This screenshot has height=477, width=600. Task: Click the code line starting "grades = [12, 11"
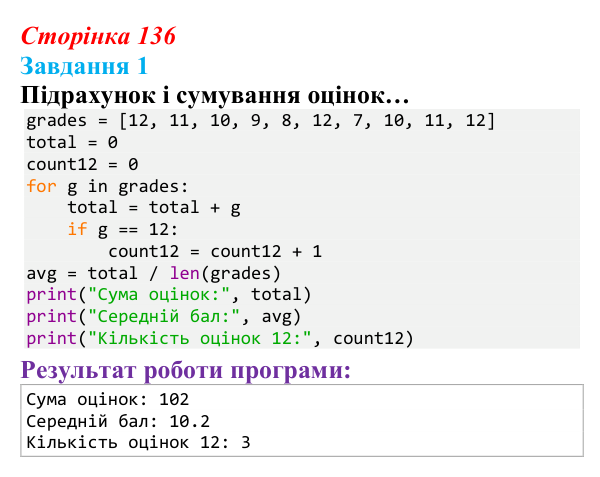(261, 121)
